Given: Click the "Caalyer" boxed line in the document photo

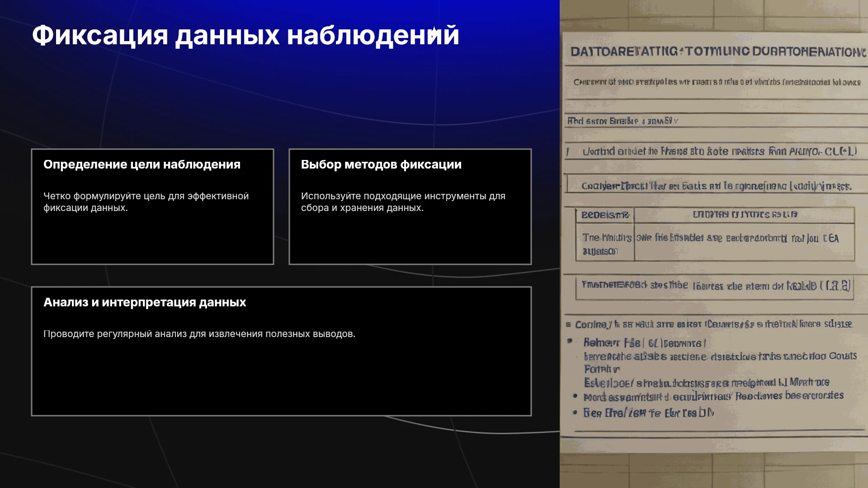Looking at the screenshot, I should pyautogui.click(x=717, y=186).
